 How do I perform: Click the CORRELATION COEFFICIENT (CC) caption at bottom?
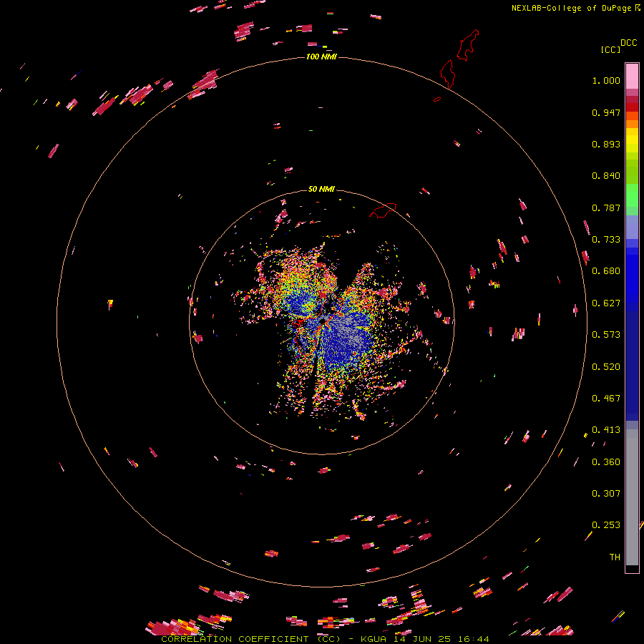pos(250,639)
